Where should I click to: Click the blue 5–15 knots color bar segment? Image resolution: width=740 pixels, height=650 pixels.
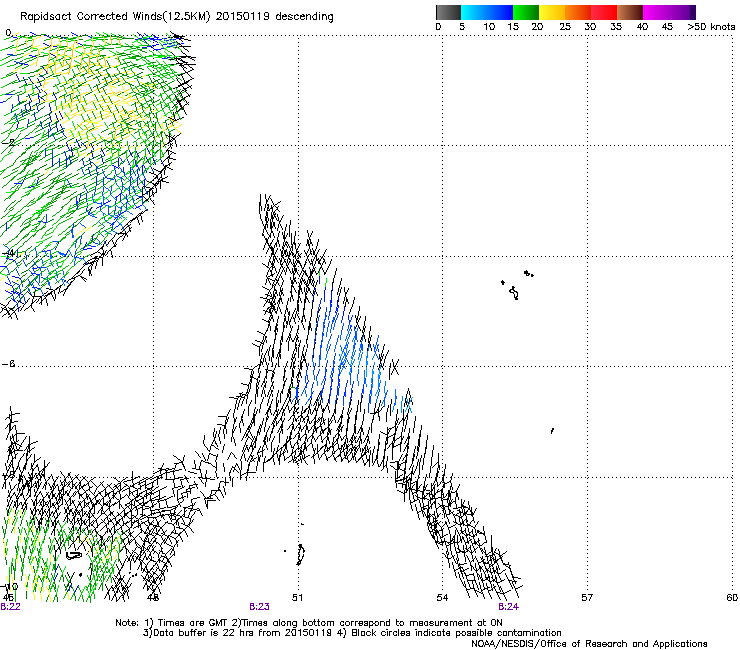(x=487, y=12)
